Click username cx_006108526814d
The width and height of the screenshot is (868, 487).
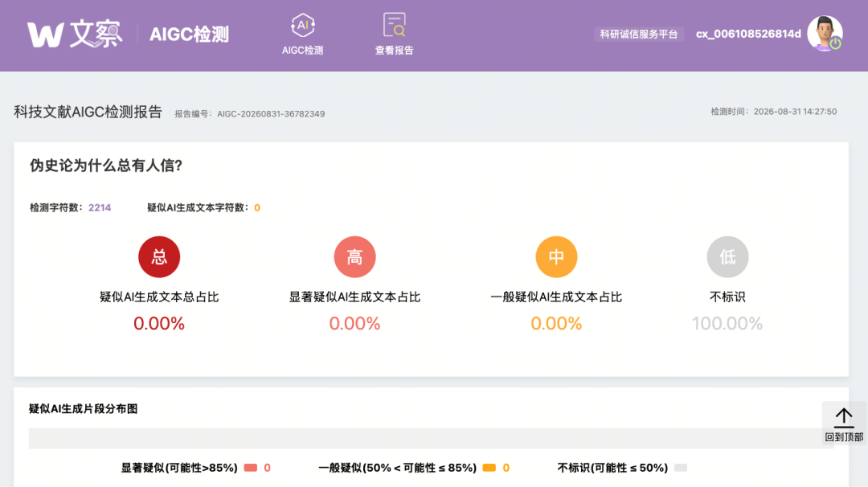pos(748,35)
